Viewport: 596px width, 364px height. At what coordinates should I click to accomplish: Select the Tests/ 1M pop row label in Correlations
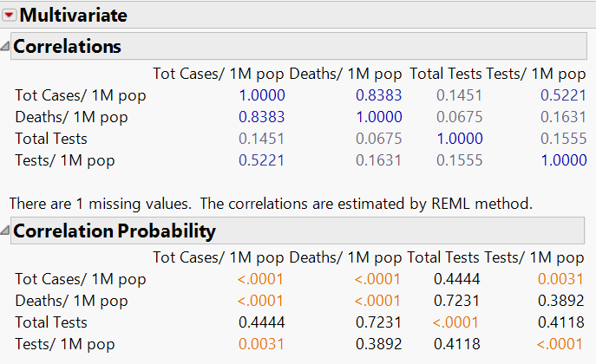pyautogui.click(x=64, y=159)
